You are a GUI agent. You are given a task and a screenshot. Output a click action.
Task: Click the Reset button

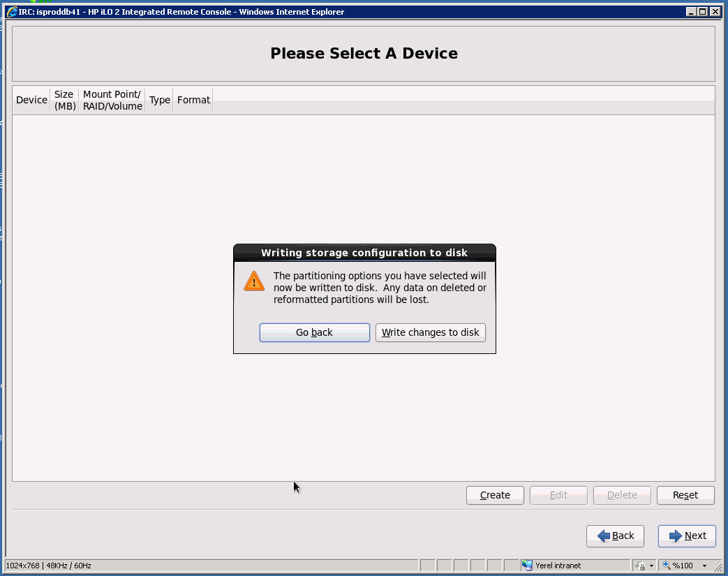(685, 495)
